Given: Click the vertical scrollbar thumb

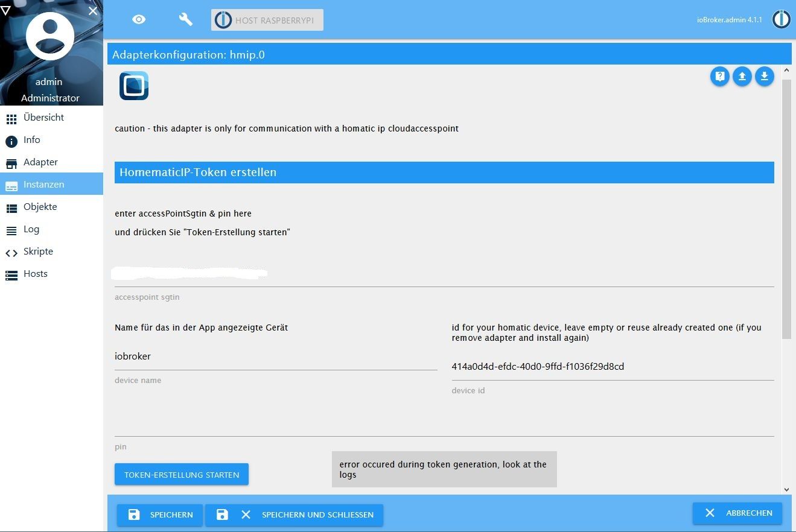Looking at the screenshot, I should [x=786, y=209].
